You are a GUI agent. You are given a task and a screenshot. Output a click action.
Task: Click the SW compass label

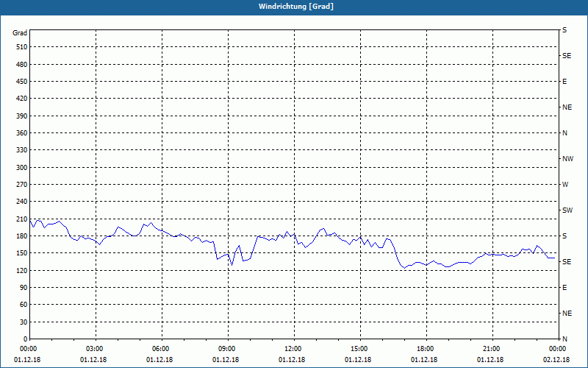point(567,210)
